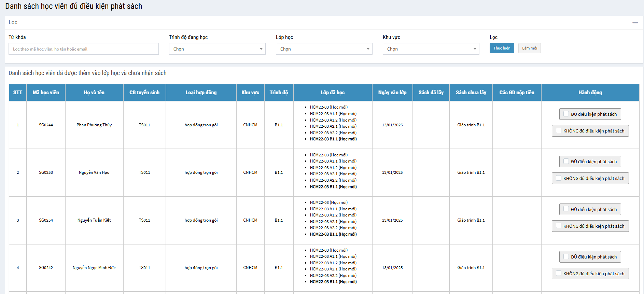Viewport: 644px width, 294px height.
Task: Check ĐỦ điều kiện for Phan Phương Thùy
Action: click(566, 114)
